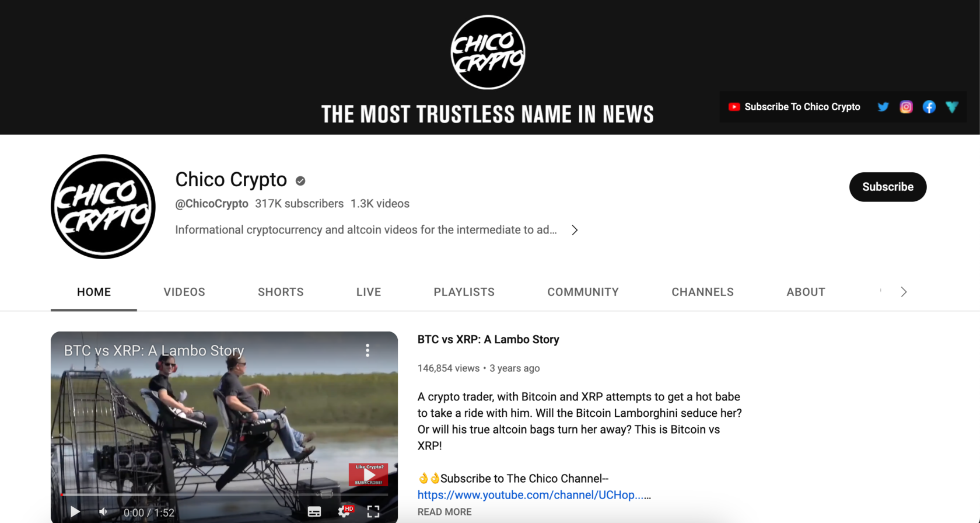Open the video's three-dot menu

click(x=367, y=350)
